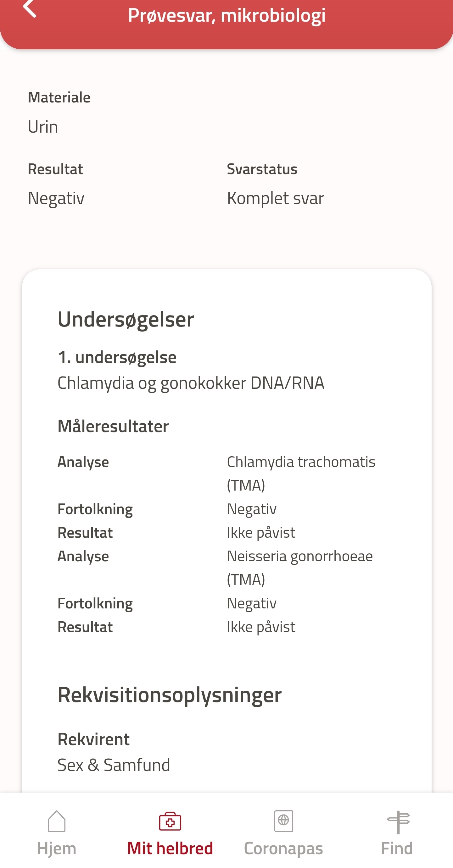Tap the Sex & Samfund rekvirent name
Screen dimensions: 453x868
tap(114, 765)
